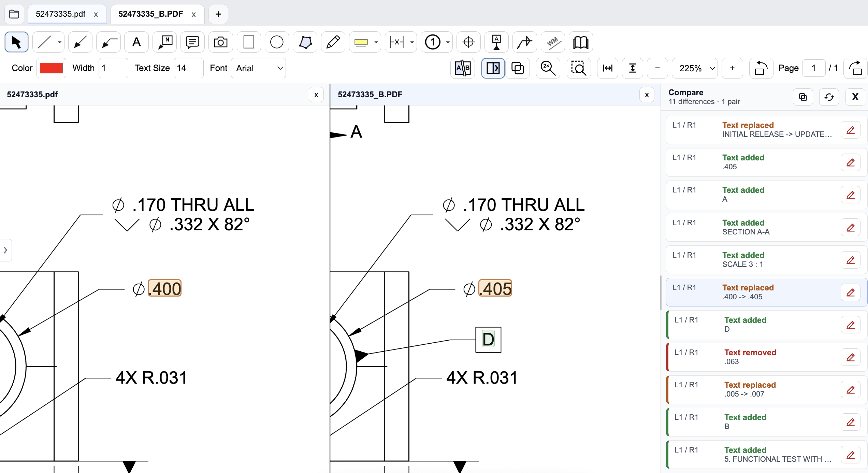Select the zoom-area marquee tool

pos(579,68)
